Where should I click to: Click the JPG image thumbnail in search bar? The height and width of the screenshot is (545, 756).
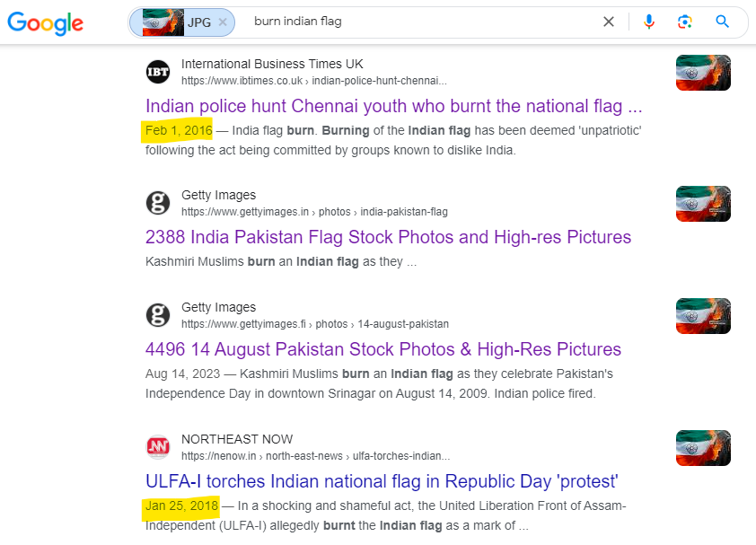tap(163, 22)
